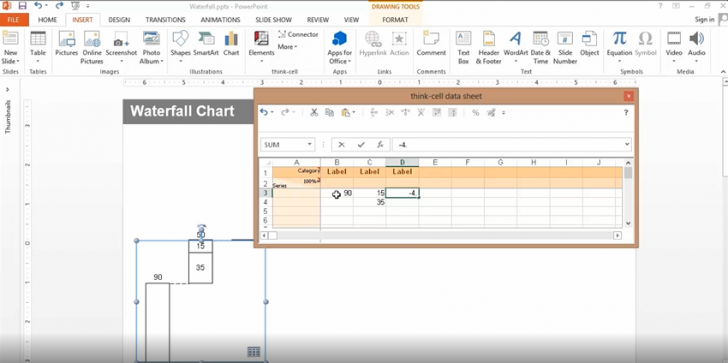Open the VIEW tab

tap(351, 19)
